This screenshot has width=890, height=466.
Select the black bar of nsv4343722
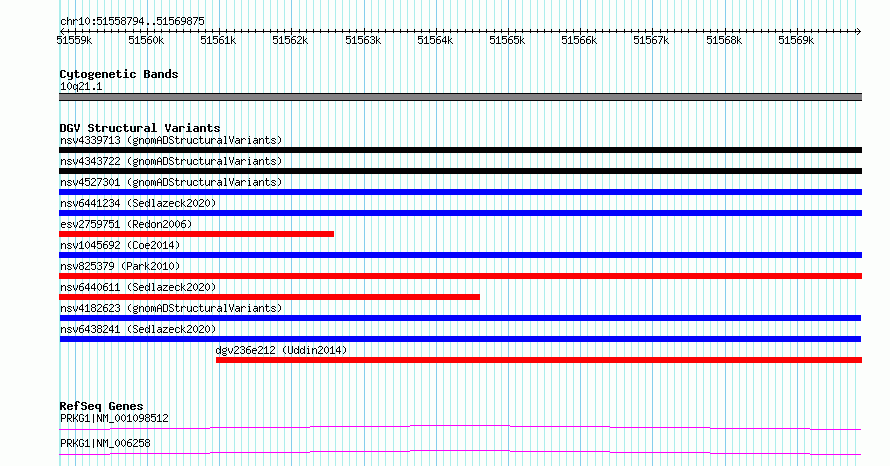coord(460,171)
